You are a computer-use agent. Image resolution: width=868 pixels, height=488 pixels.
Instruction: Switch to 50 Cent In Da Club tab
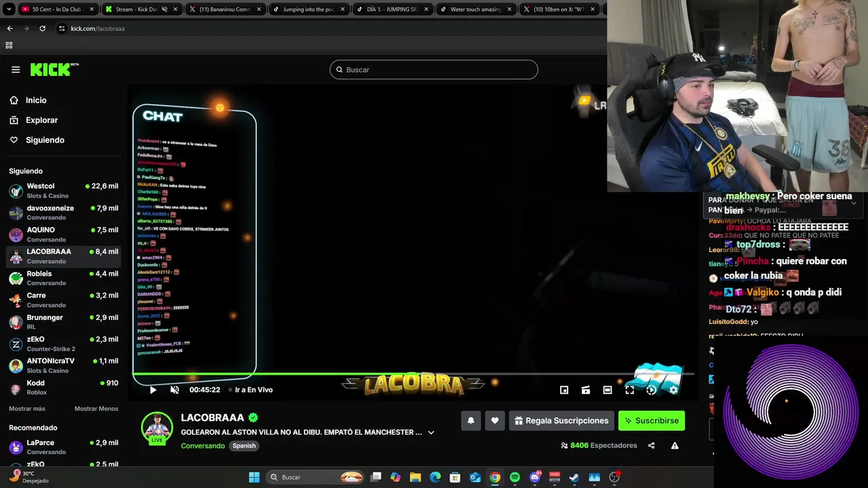coord(57,9)
